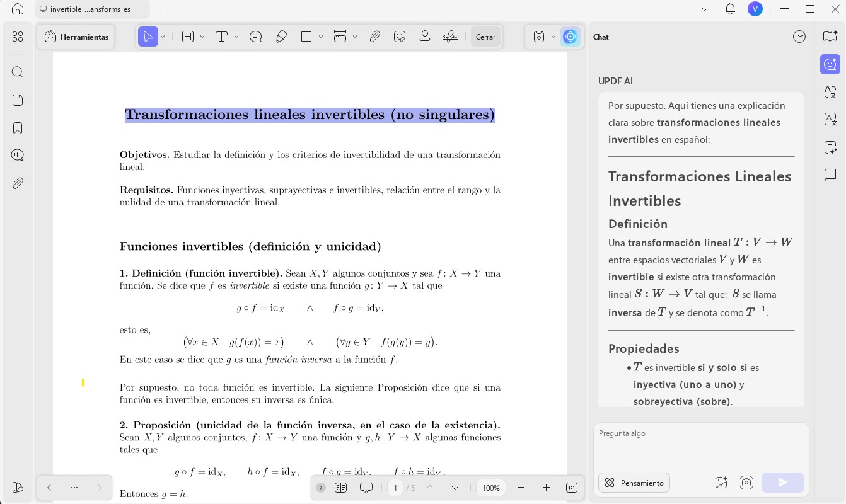Add image to chat prompt icon

click(x=722, y=483)
